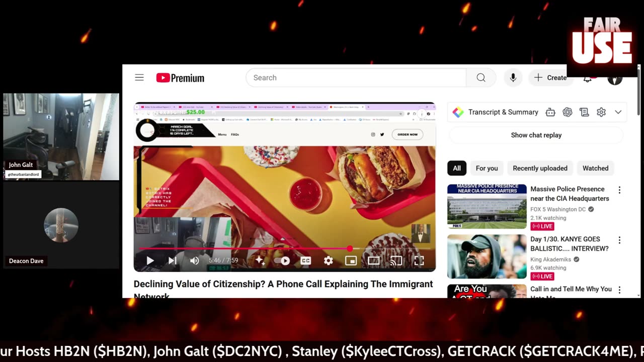Viewport: 644px width, 362px height.
Task: Click the Declining Value of Citizenship video title
Action: tap(283, 288)
